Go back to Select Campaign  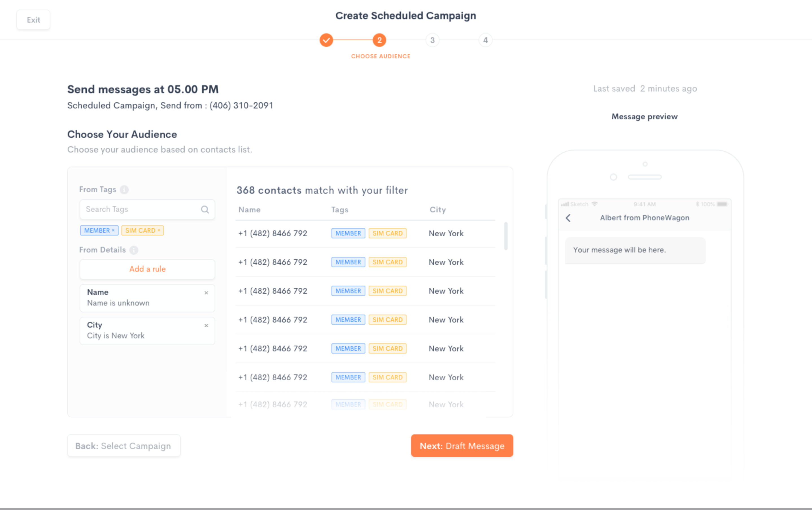coord(123,446)
